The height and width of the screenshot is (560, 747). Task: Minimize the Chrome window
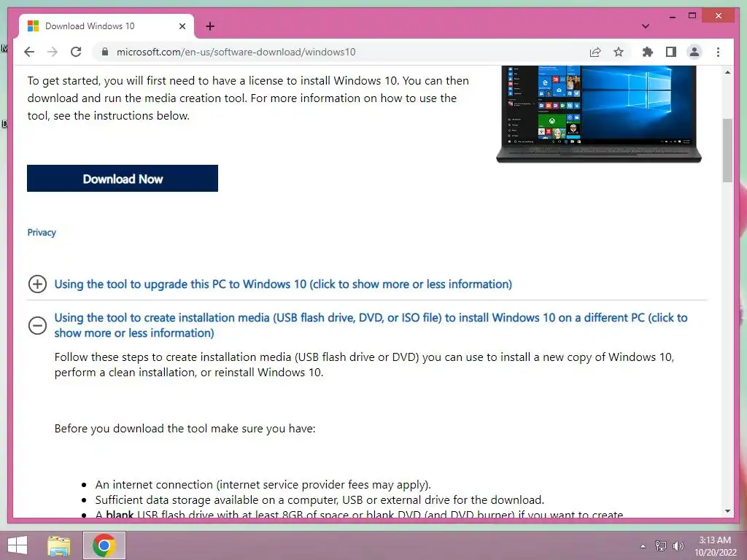click(672, 16)
